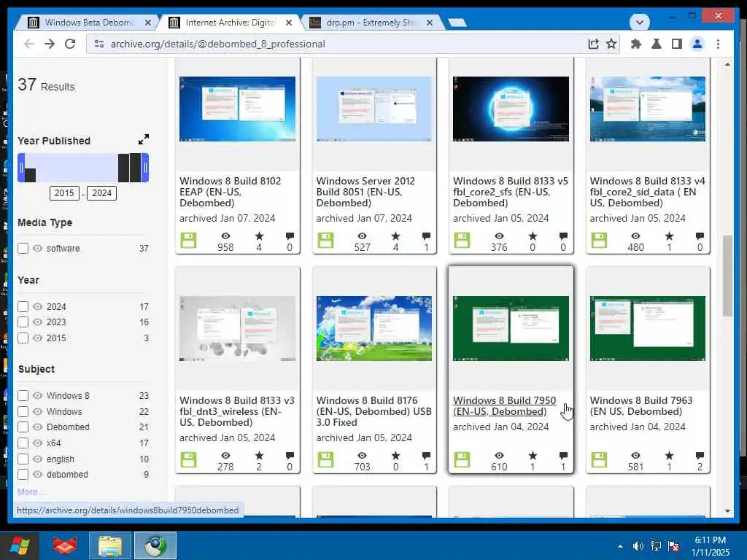Click the scrollbar down arrow

727,510
